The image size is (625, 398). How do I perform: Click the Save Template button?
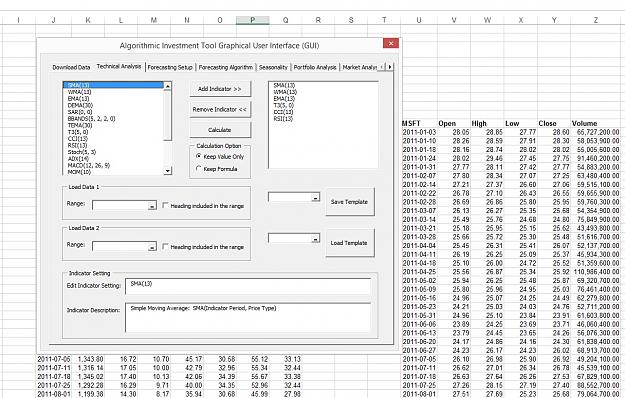click(350, 202)
